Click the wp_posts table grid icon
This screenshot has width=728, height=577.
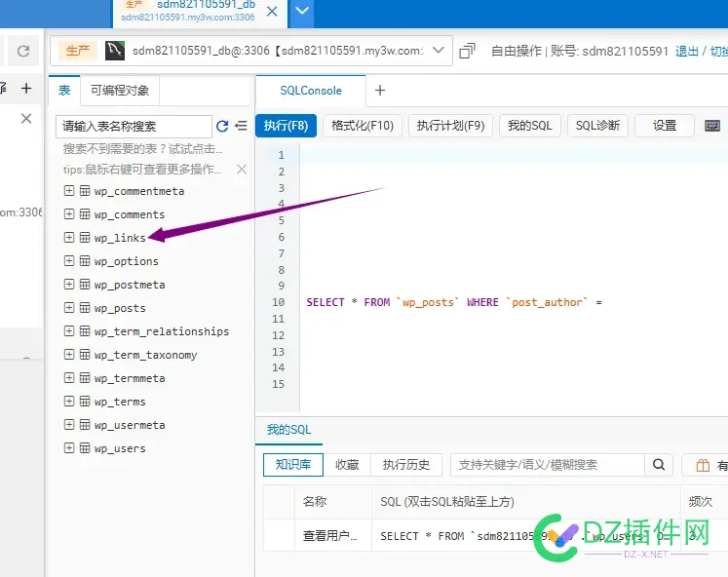85,308
